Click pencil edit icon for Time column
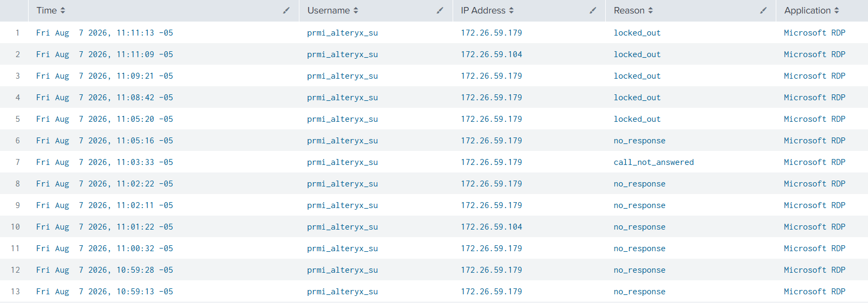This screenshot has height=304, width=868. point(286,10)
